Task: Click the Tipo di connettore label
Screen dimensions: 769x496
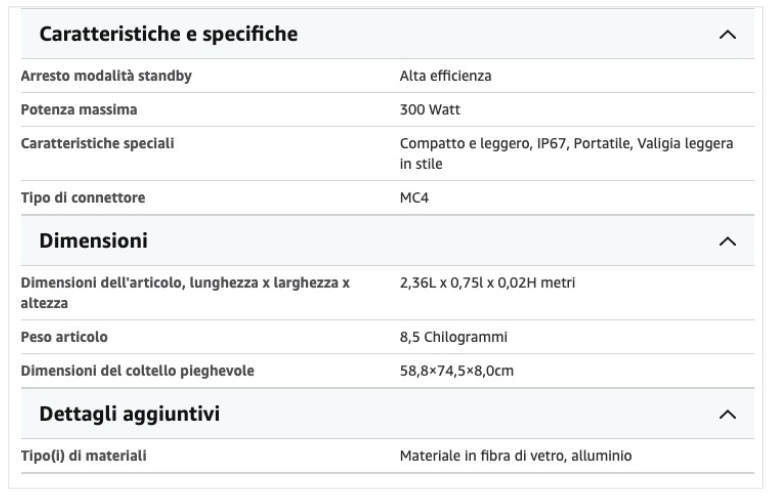Action: pos(83,198)
